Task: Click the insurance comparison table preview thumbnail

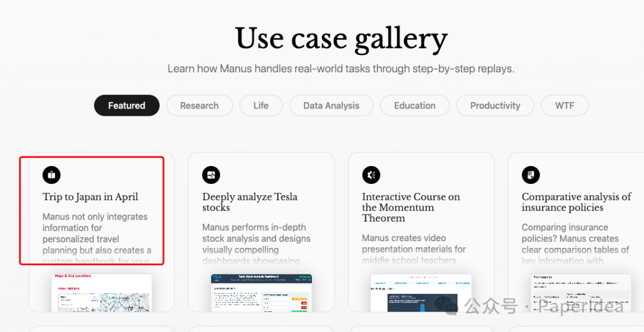Action: tap(581, 293)
